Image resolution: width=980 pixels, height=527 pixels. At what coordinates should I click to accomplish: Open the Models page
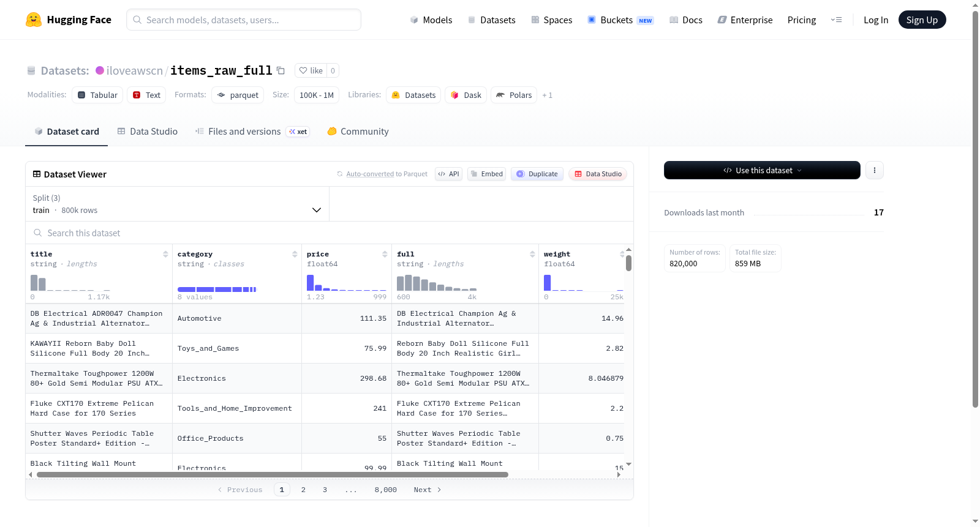[431, 20]
